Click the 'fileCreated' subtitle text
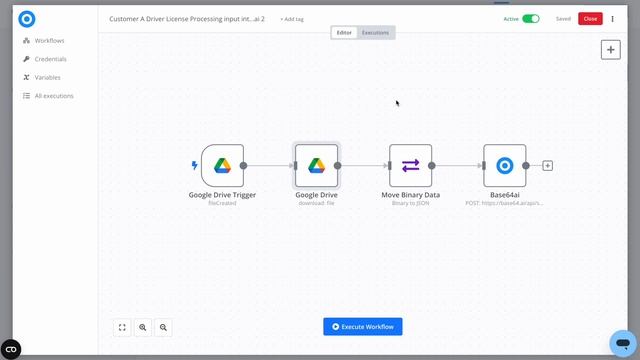The image size is (640, 360). tap(222, 203)
